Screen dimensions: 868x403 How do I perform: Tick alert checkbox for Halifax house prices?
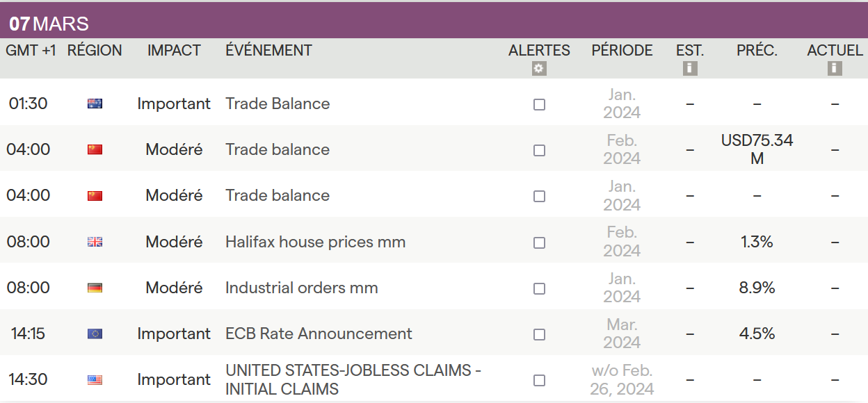(x=539, y=242)
